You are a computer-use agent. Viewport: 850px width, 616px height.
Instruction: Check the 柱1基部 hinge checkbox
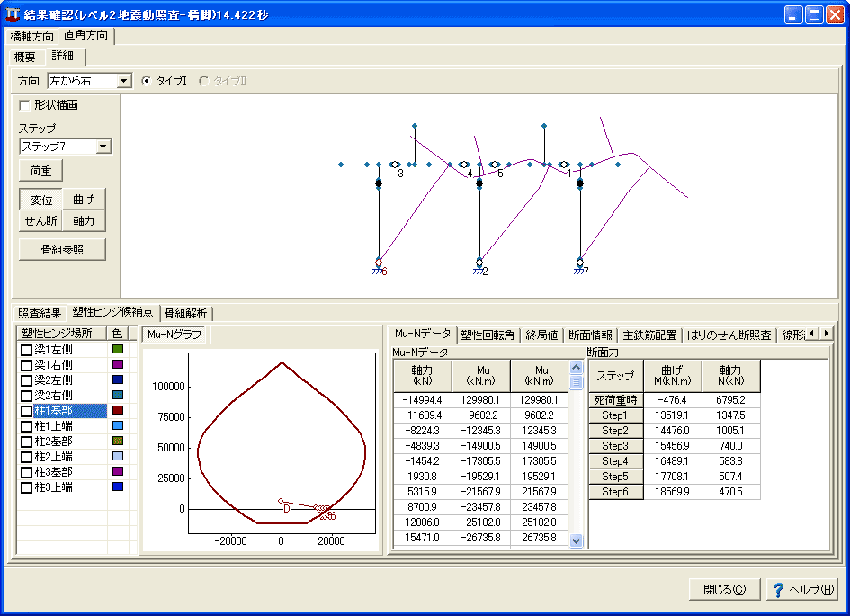(27, 411)
